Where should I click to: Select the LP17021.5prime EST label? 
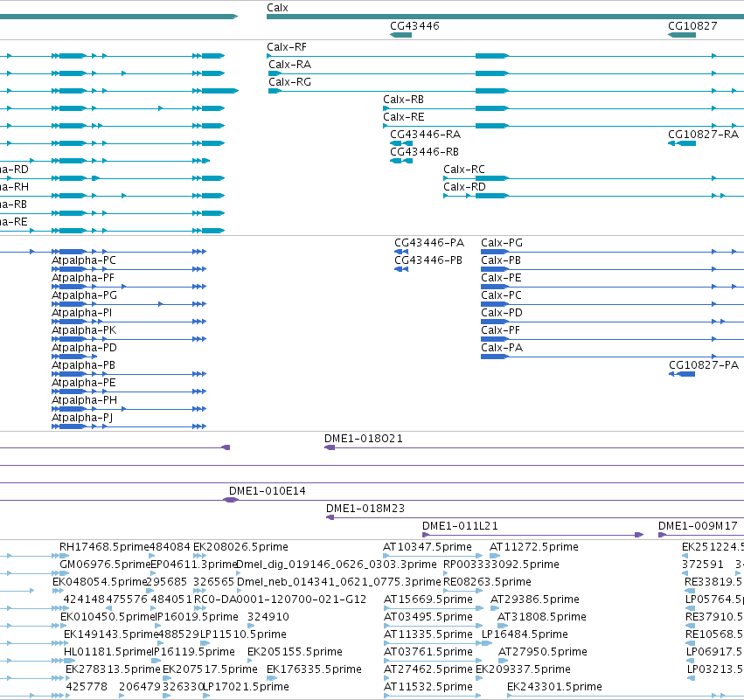coord(247,688)
